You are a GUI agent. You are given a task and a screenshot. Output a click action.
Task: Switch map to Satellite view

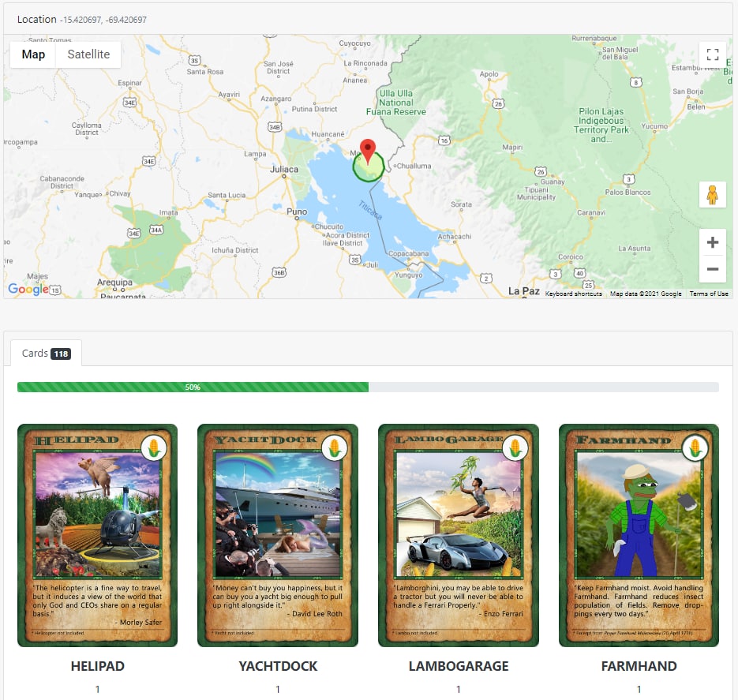coord(88,54)
